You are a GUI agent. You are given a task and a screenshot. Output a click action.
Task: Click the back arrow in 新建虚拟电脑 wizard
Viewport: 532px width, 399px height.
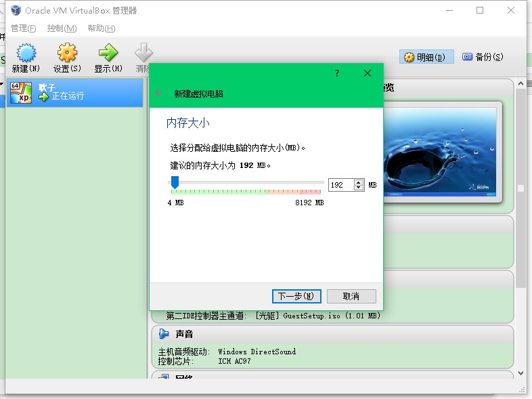point(159,93)
